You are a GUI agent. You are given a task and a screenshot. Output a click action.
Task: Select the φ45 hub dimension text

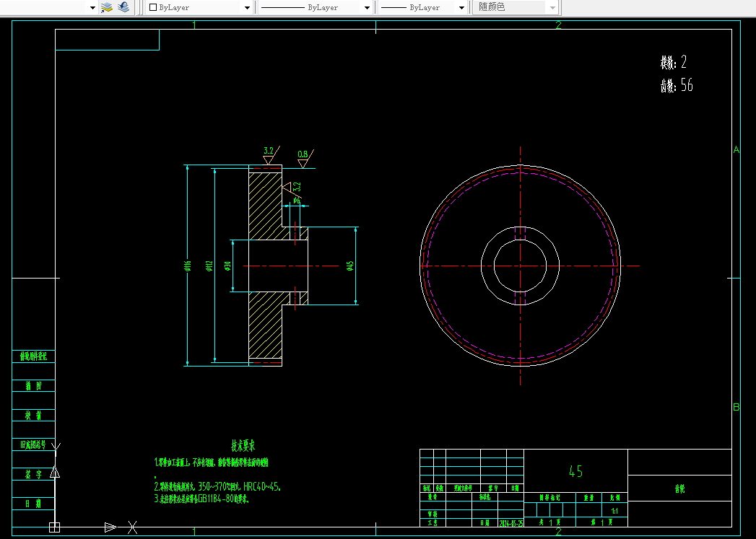click(350, 266)
